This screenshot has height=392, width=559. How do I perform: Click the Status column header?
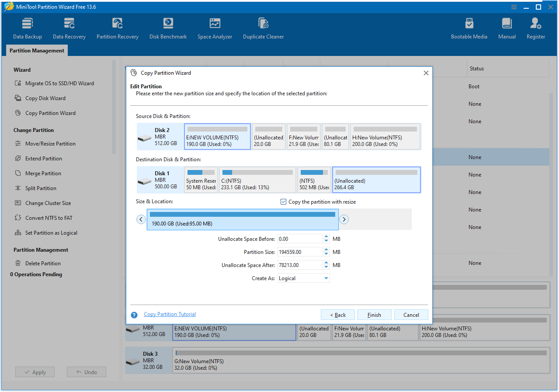[476, 69]
